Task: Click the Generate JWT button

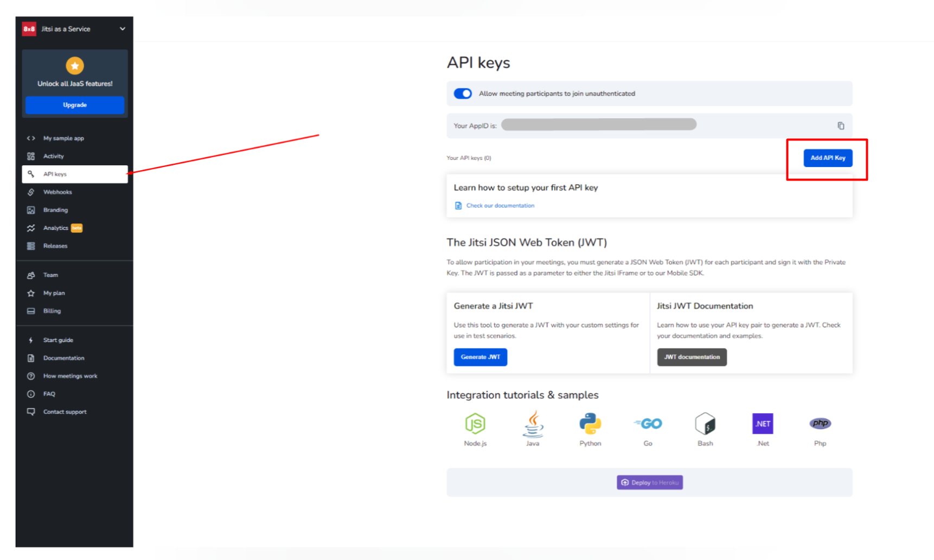Action: 480,357
